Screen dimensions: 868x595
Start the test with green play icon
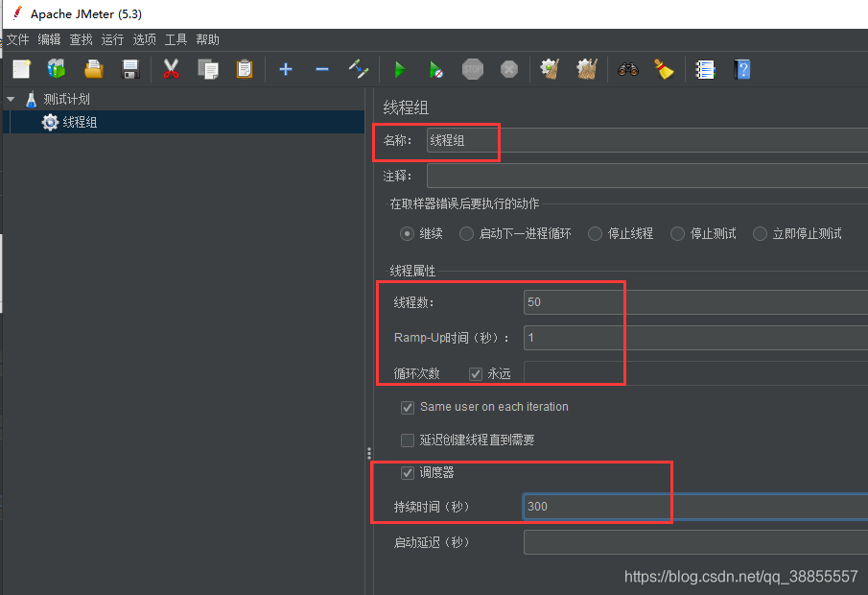coord(400,69)
